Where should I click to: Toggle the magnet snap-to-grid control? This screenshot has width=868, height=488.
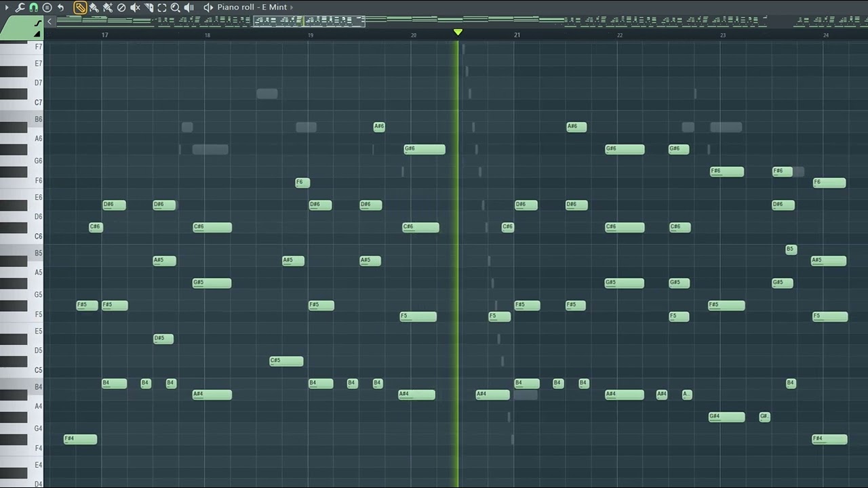(x=33, y=7)
